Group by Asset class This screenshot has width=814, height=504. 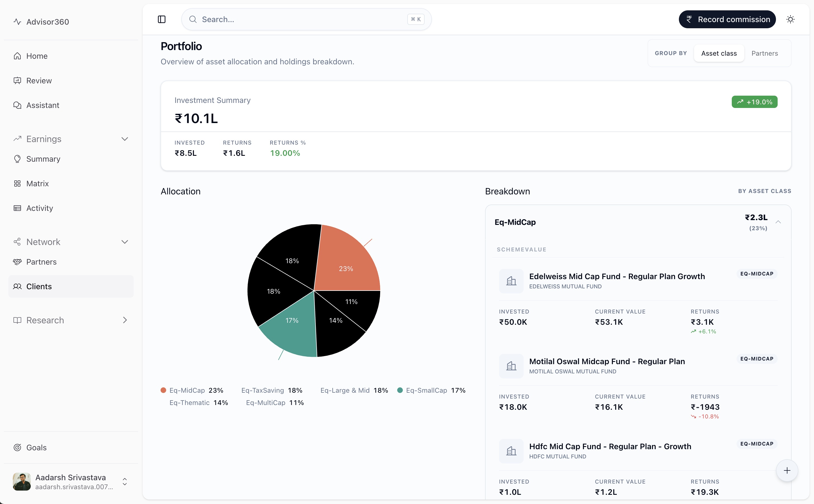(719, 53)
